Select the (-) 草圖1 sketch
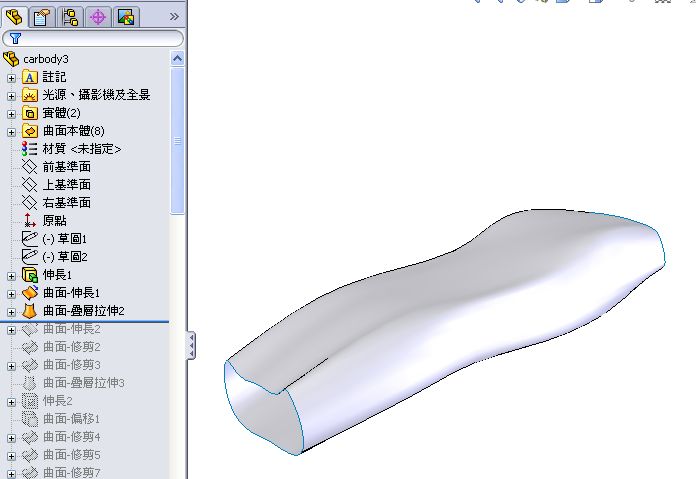This screenshot has height=479, width=696. click(65, 239)
